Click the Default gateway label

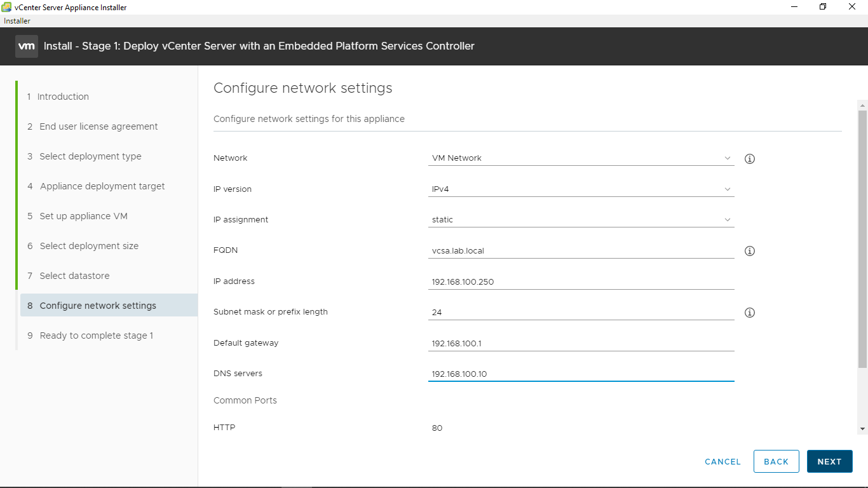coord(246,343)
